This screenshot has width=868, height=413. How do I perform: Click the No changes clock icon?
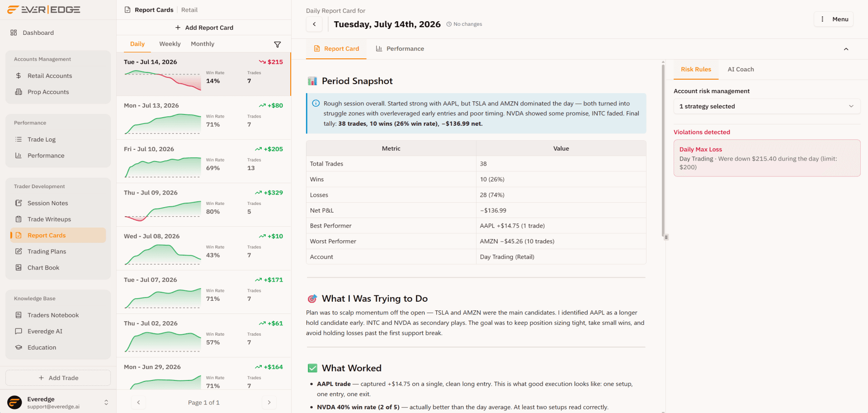click(x=449, y=24)
